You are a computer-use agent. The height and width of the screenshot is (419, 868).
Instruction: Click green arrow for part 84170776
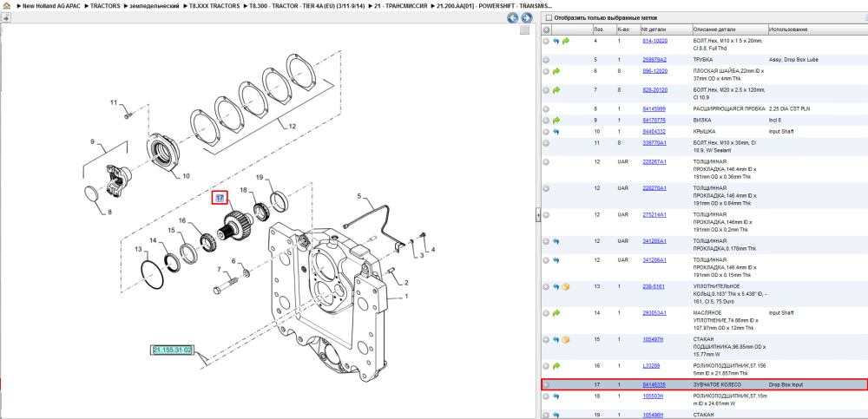pyautogui.click(x=556, y=120)
